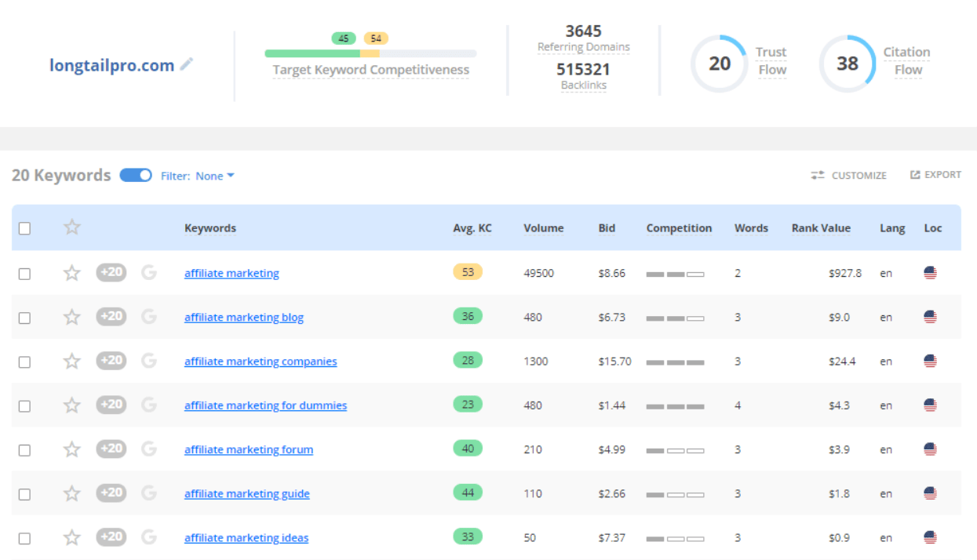Star the affiliate marketing keyword row
977x560 pixels.
tap(72, 273)
